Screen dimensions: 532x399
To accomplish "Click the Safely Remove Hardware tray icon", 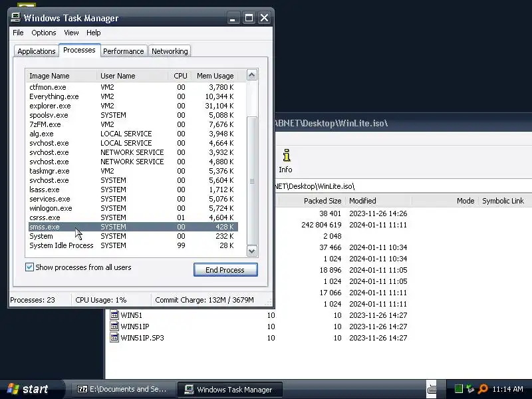I will coord(470,389).
